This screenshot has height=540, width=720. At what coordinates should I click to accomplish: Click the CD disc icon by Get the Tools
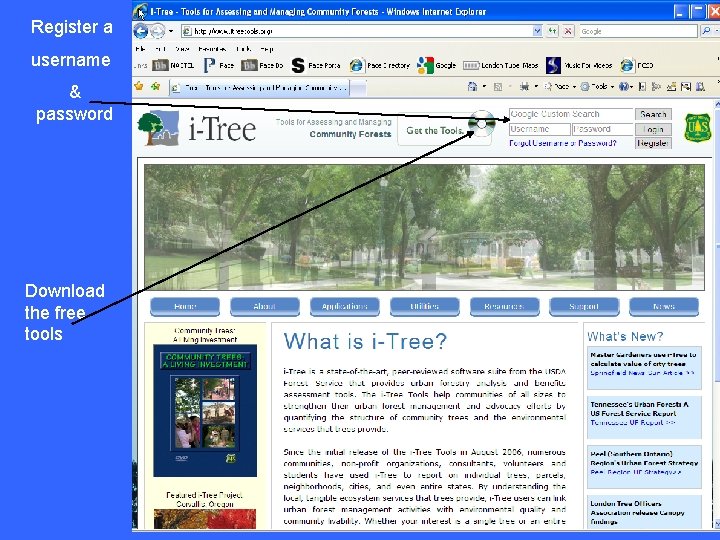482,124
